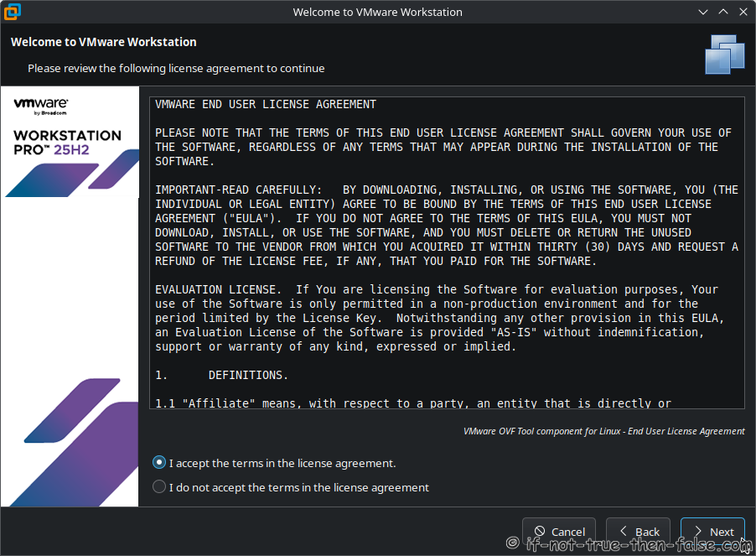The height and width of the screenshot is (556, 756).
Task: Cancel the installation wizard
Action: tap(559, 532)
